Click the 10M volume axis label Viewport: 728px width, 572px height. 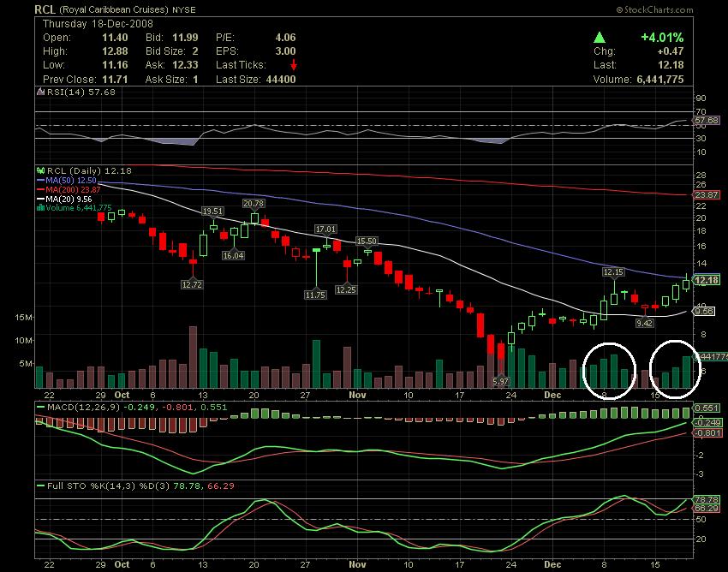(x=24, y=340)
